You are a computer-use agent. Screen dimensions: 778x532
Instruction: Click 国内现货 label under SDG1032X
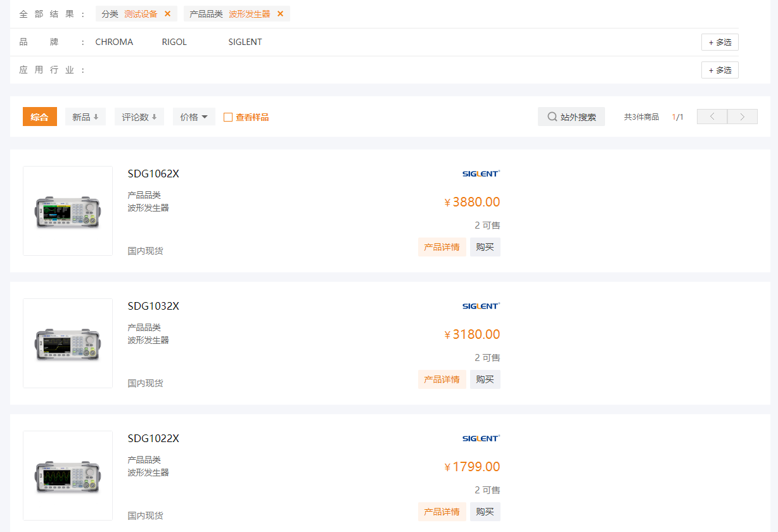click(x=146, y=383)
